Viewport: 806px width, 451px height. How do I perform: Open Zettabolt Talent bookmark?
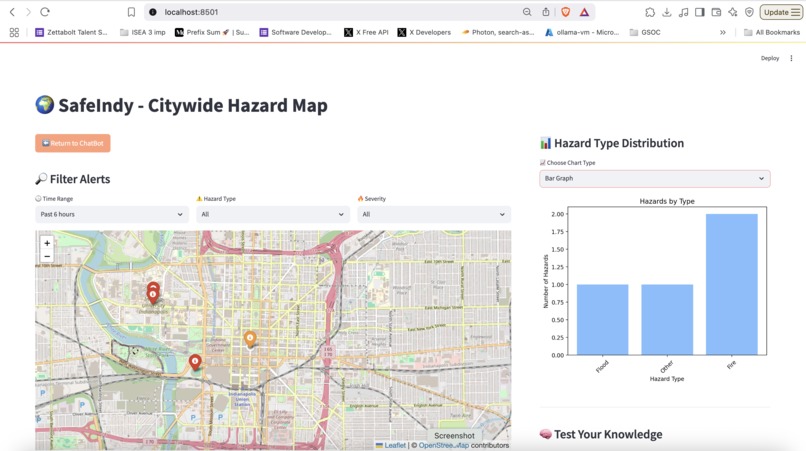pyautogui.click(x=71, y=32)
